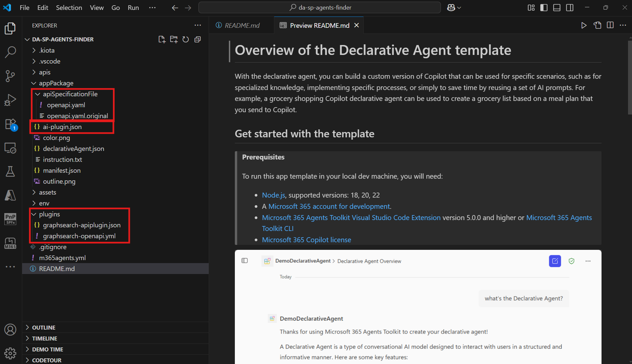Viewport: 632px width, 364px height.
Task: Split the editor to the right
Action: click(x=610, y=25)
